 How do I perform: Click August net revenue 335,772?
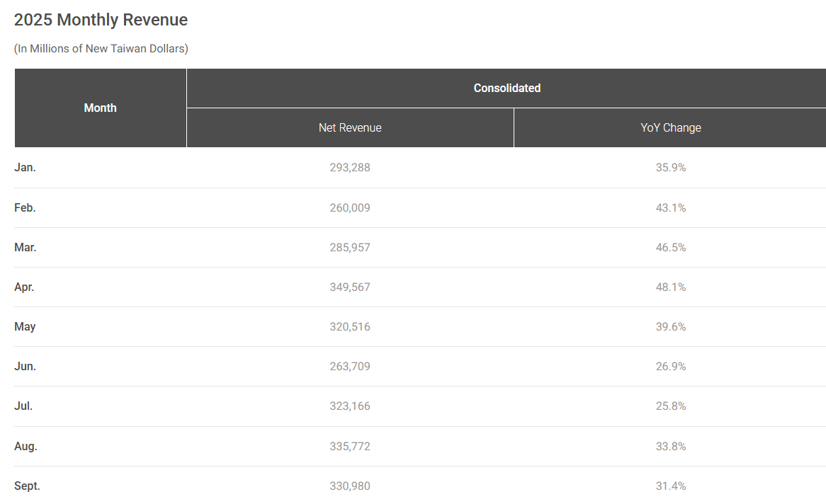[350, 447]
